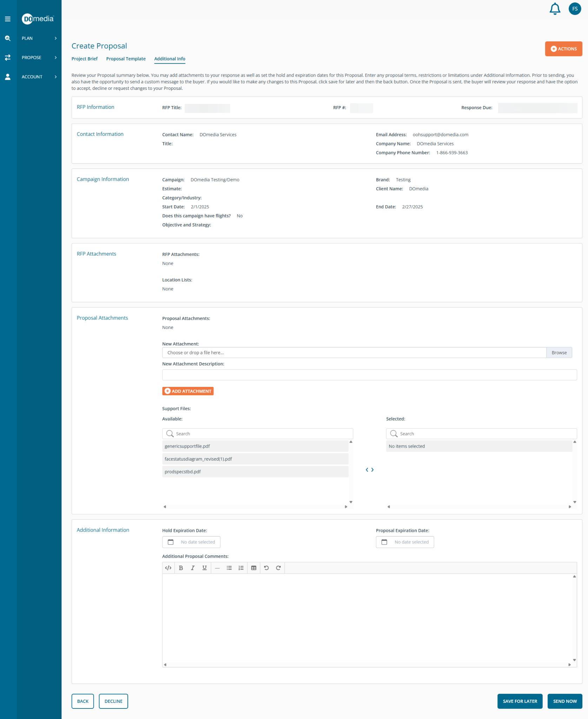Open the Hold Expiration Date picker
The image size is (588, 719).
191,542
